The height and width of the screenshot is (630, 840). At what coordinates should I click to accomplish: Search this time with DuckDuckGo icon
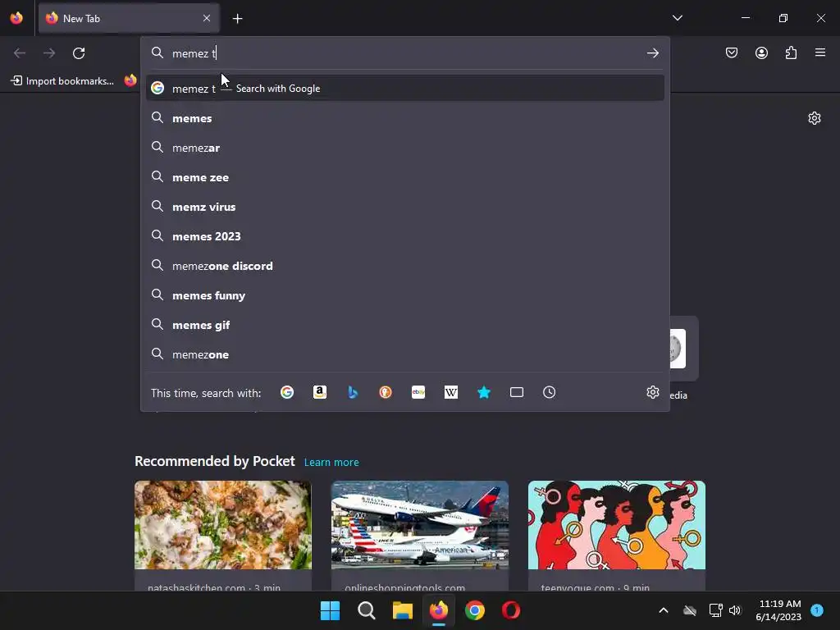click(386, 392)
